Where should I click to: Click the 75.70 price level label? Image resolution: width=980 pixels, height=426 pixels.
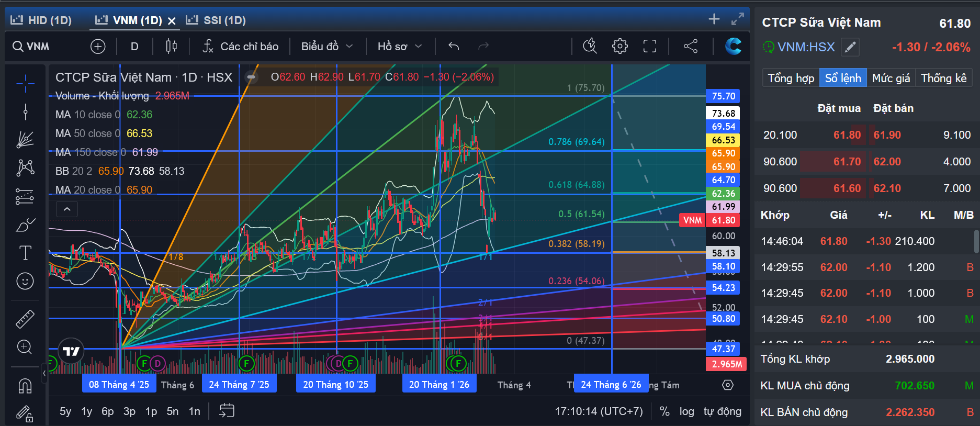pos(724,96)
